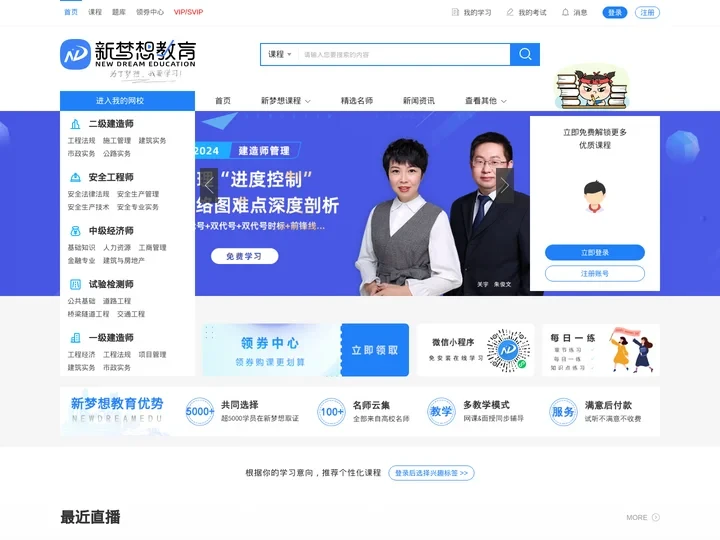Open 建筑与房地产 course link
Viewport: 720px width, 540px height.
point(124,260)
